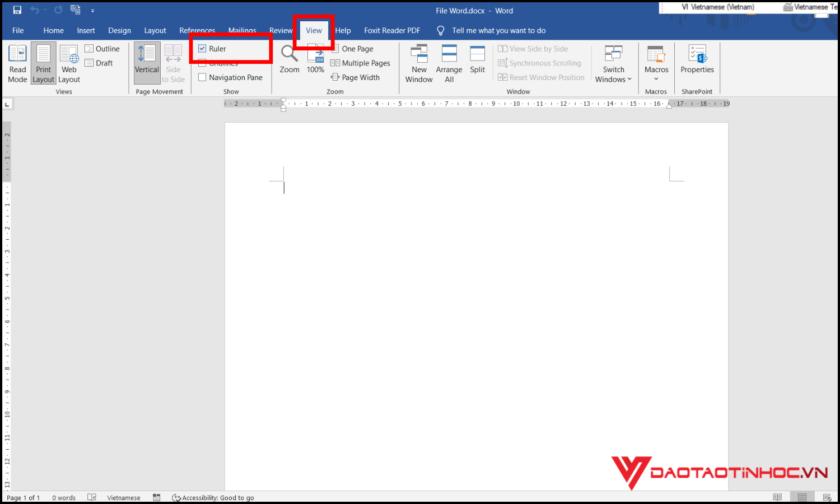This screenshot has height=504, width=840.
Task: Uncheck the Ruler checkbox
Action: pyautogui.click(x=203, y=49)
